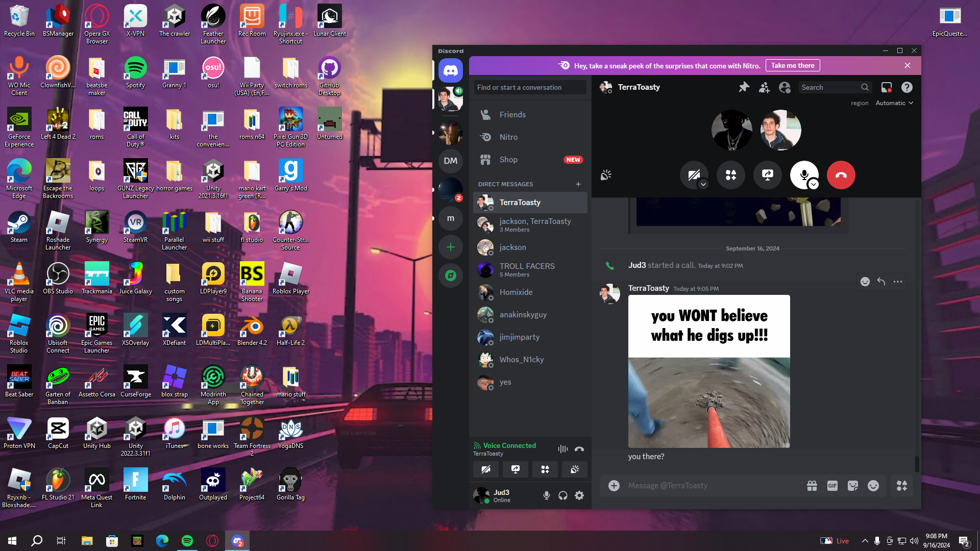
Task: Expand camera options arrow in call
Action: [x=703, y=184]
